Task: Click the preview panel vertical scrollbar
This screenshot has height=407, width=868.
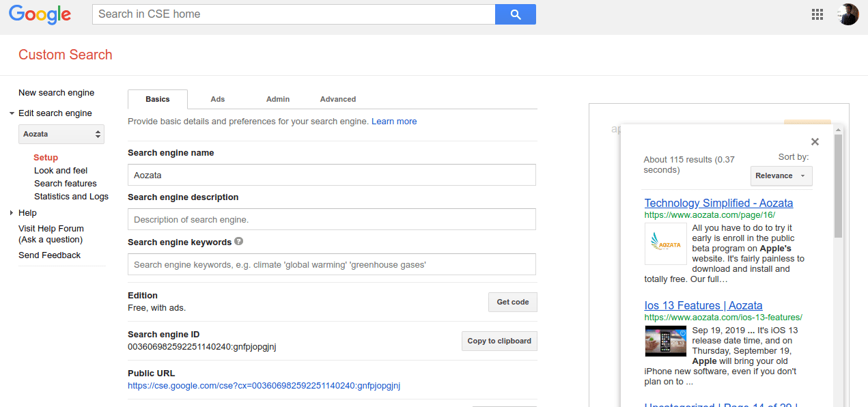Action: pyautogui.click(x=839, y=186)
